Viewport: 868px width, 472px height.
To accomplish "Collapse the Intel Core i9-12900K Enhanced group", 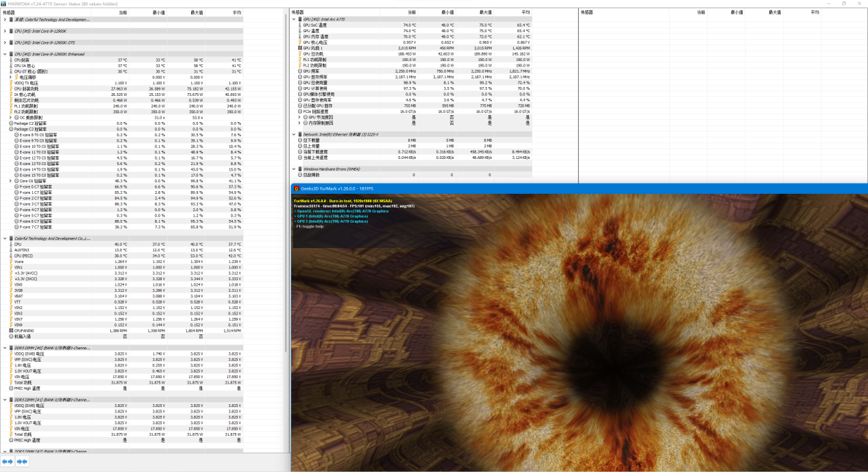I will click(x=5, y=54).
